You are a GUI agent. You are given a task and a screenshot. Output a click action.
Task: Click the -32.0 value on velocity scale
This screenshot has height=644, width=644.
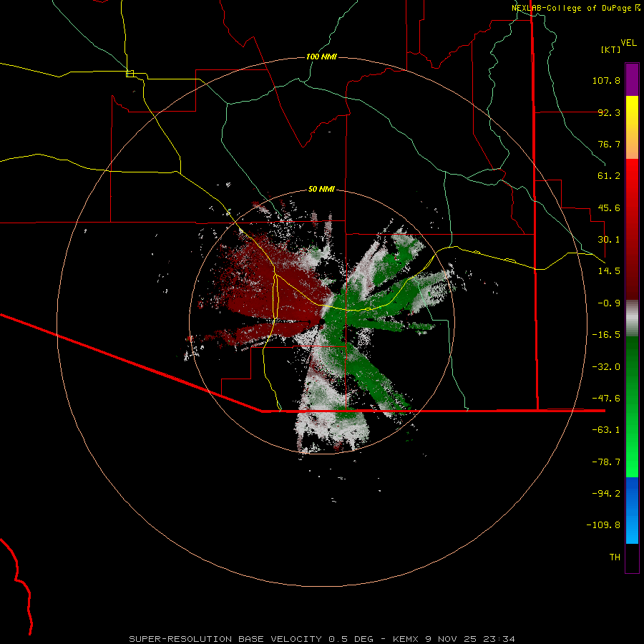pos(606,367)
